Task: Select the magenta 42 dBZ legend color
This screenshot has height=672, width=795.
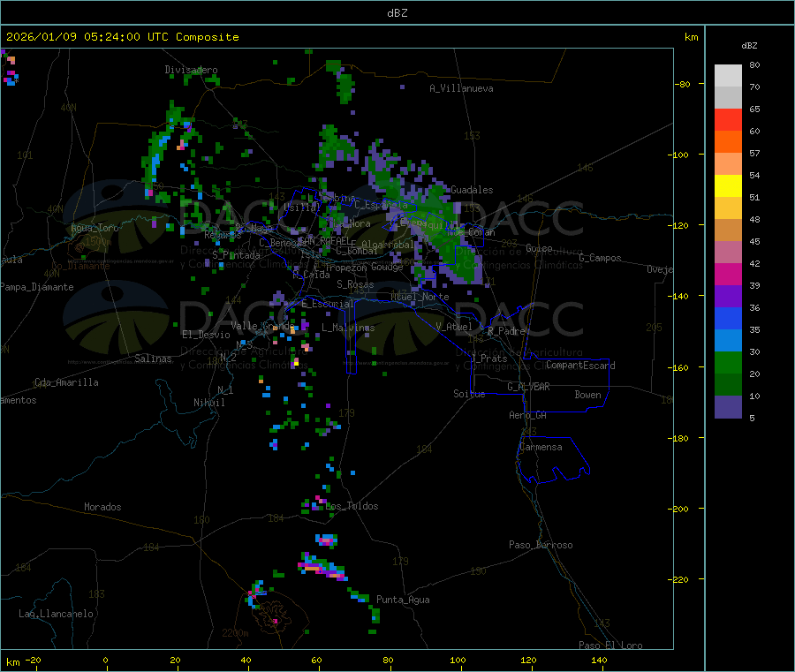Action: pyautogui.click(x=728, y=274)
